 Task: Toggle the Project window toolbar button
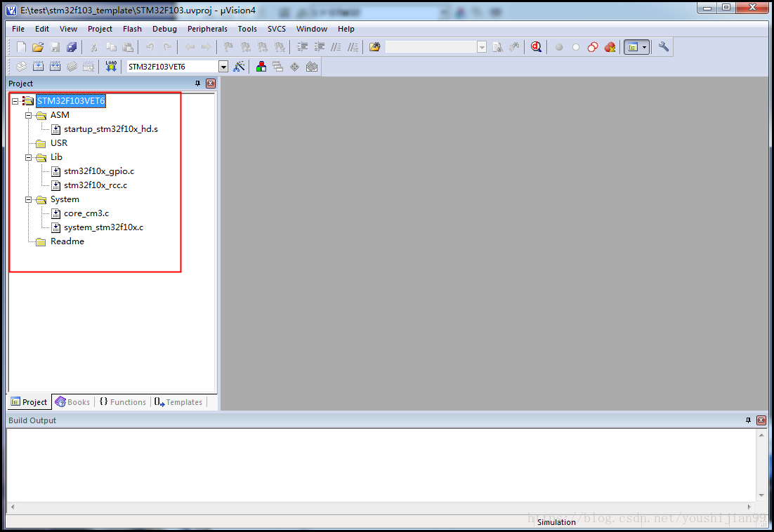coord(633,47)
